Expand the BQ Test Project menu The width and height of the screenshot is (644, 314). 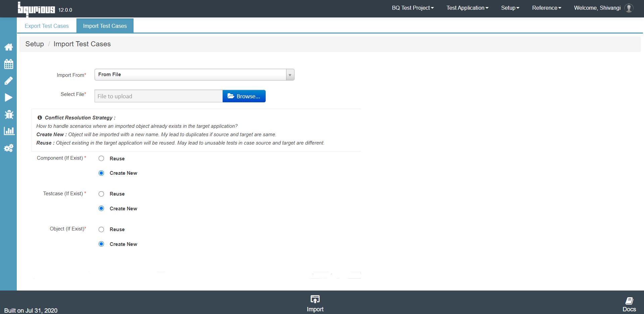point(413,8)
